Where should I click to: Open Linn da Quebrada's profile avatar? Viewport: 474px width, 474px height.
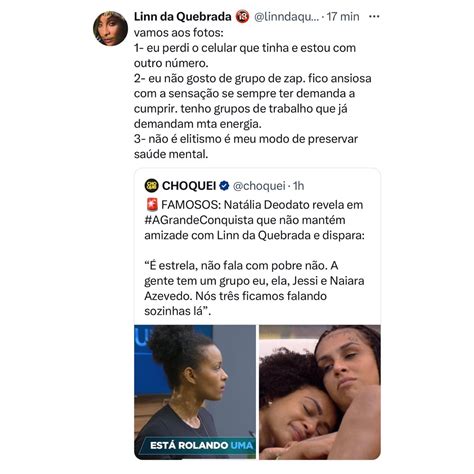(x=110, y=28)
